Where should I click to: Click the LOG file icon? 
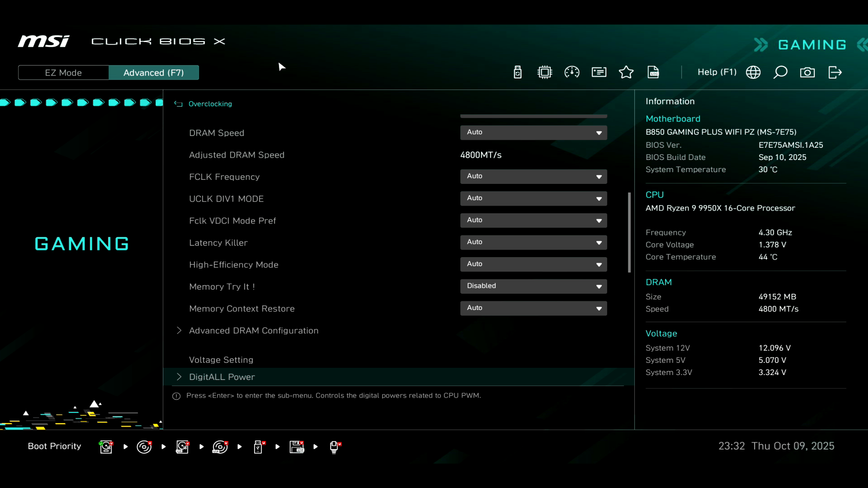point(653,72)
